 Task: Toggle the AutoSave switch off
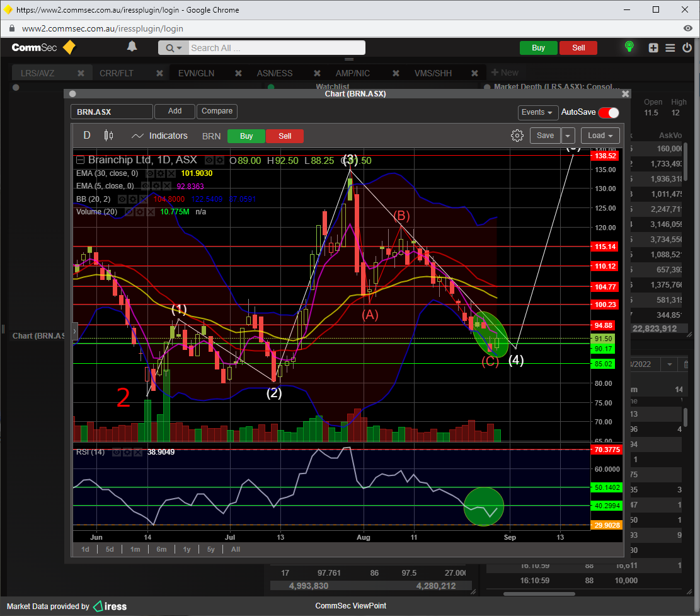tap(608, 112)
